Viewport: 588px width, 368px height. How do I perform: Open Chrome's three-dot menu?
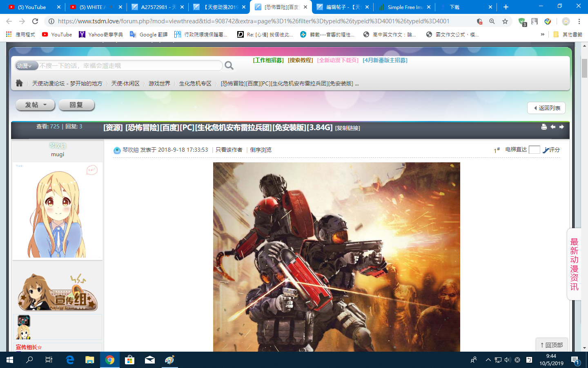tap(579, 21)
